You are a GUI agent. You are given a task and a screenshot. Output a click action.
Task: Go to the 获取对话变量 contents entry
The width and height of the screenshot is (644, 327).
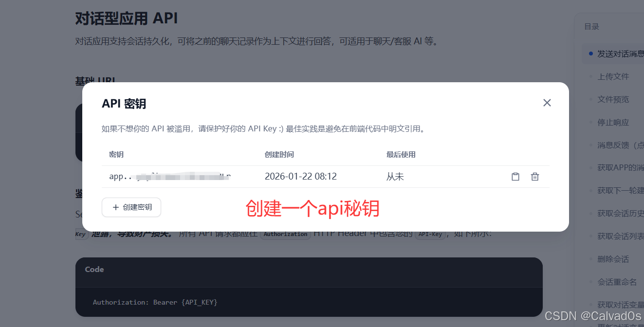tap(620, 305)
